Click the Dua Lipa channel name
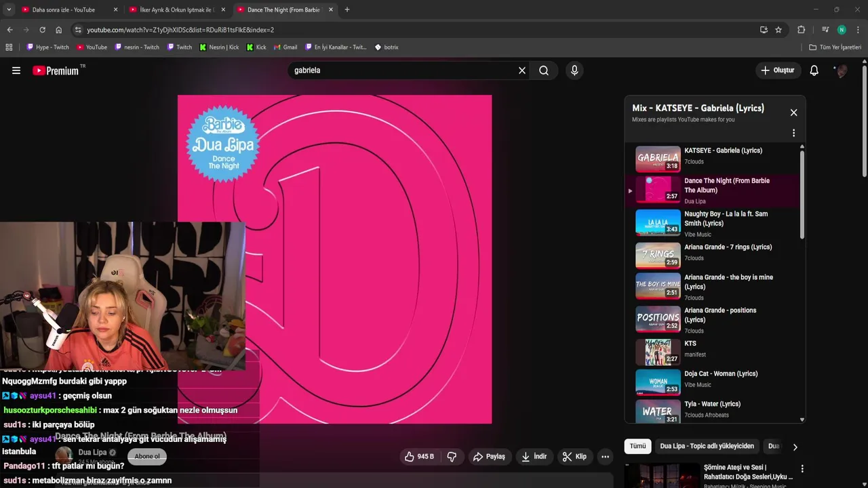Viewport: 868px width, 488px height. [x=92, y=452]
